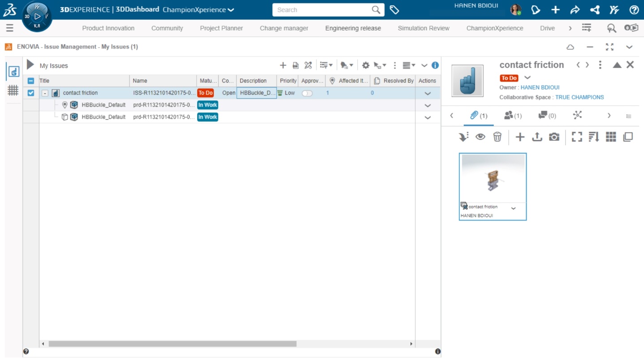
Task: Open the Actions chevron for first HBBuckle_Default row
Action: click(428, 106)
